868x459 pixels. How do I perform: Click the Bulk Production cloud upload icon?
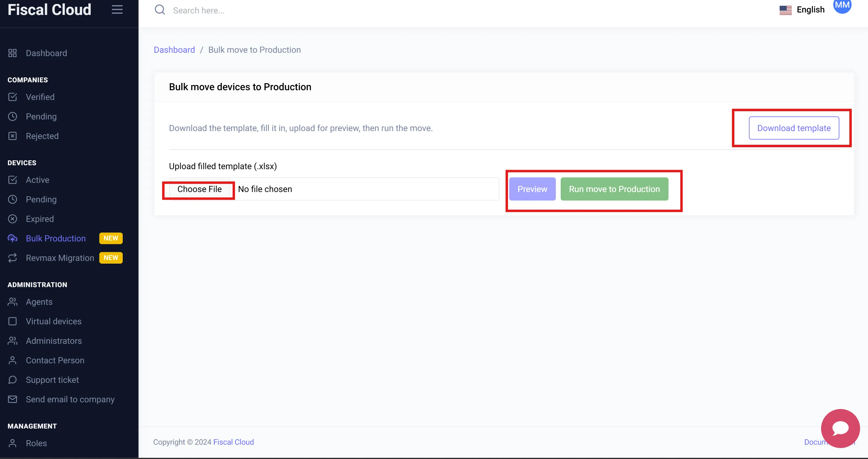coord(12,238)
